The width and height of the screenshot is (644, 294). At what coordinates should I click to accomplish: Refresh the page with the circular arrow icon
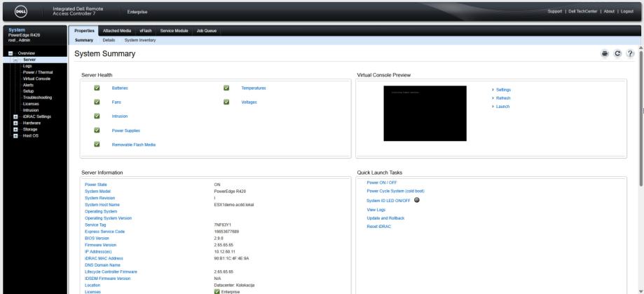[617, 53]
